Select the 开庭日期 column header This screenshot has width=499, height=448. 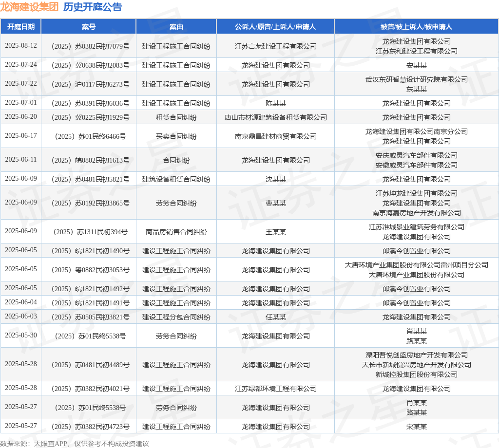[21, 27]
